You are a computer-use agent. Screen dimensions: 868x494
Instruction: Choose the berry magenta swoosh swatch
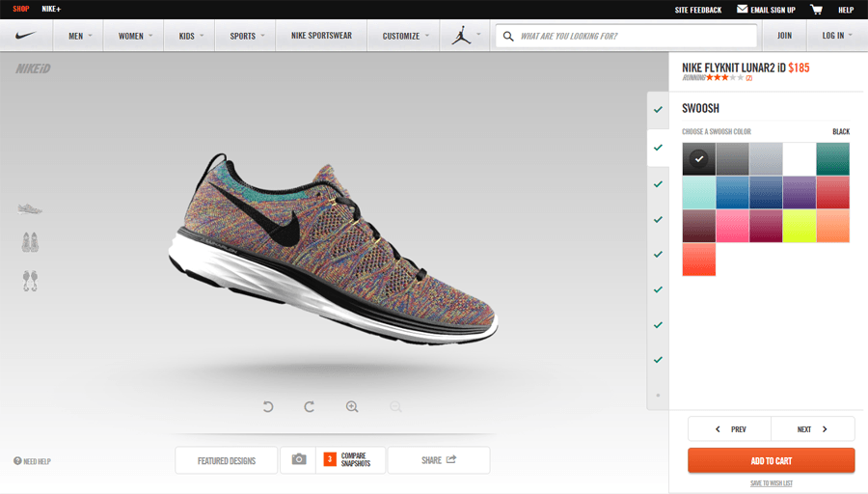(766, 226)
